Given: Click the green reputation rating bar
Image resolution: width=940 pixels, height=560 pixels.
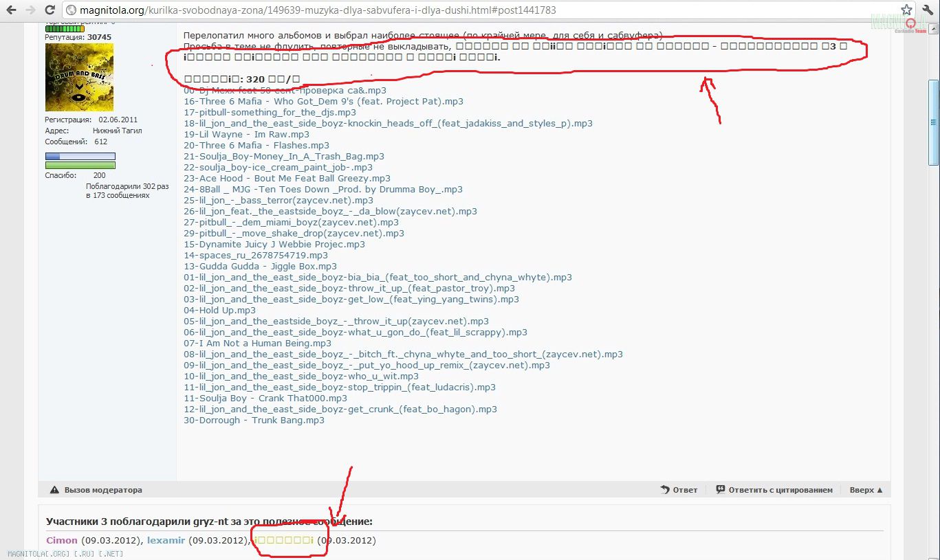Looking at the screenshot, I should pyautogui.click(x=65, y=29).
